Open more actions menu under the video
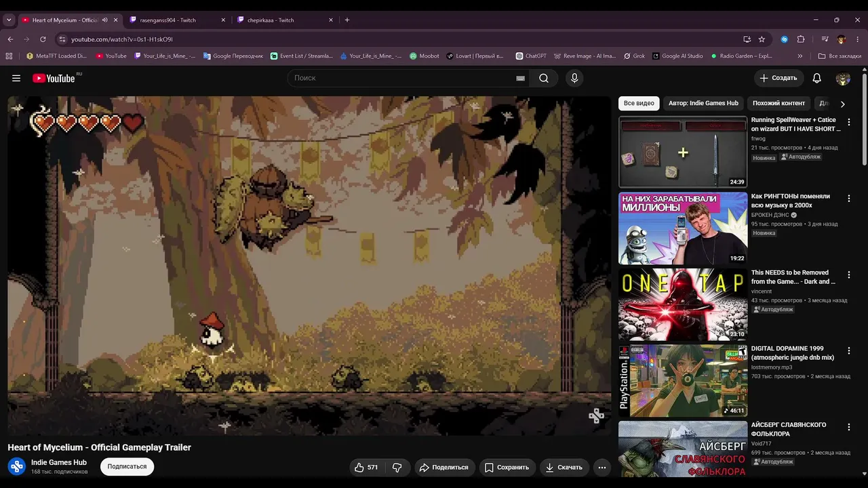Image resolution: width=868 pixels, height=488 pixels. point(601,467)
